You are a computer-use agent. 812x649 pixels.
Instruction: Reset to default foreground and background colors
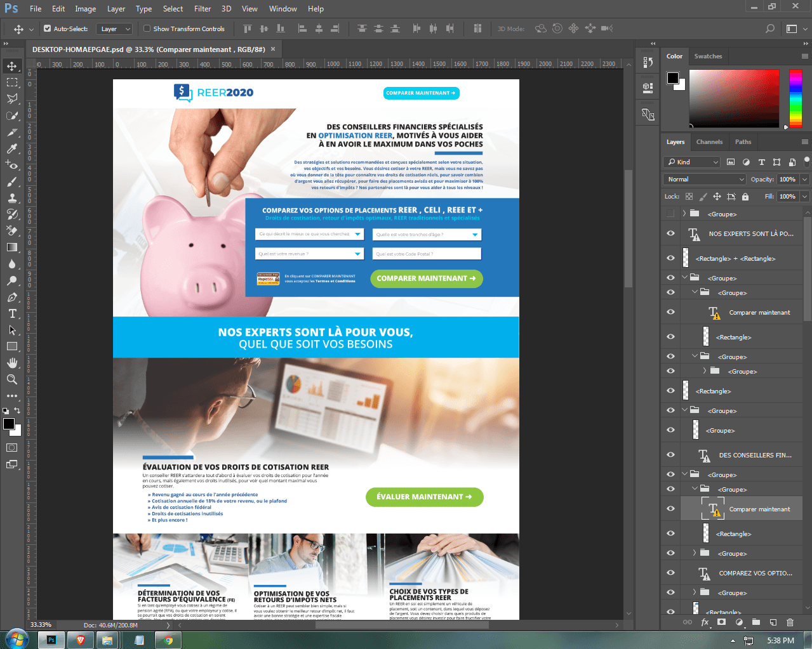point(6,410)
